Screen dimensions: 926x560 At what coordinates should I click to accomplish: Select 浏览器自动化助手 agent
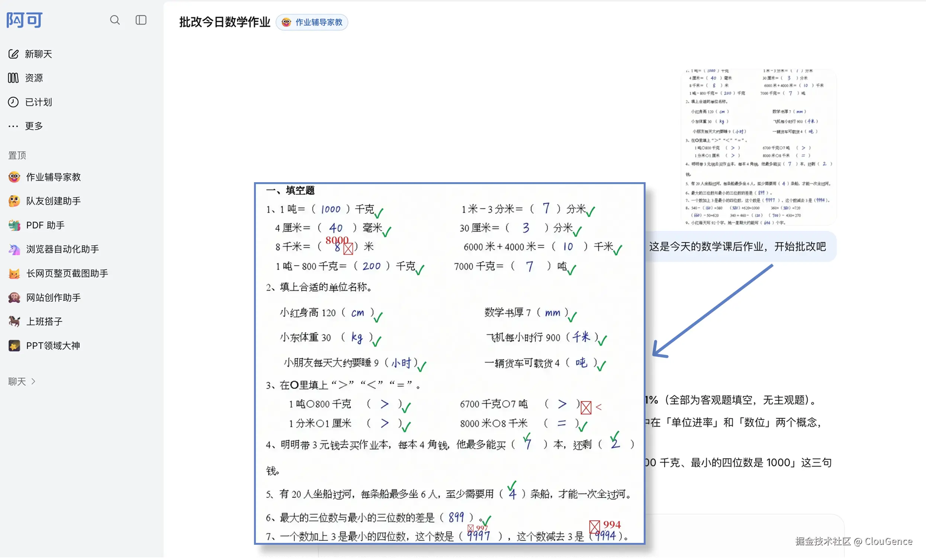(x=54, y=249)
